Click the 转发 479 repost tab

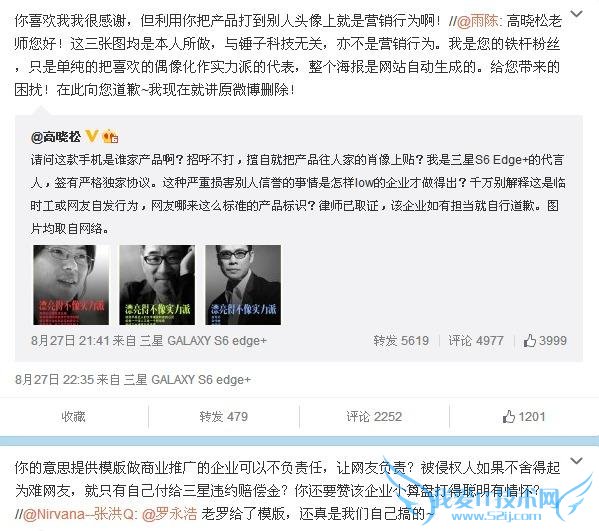(223, 416)
